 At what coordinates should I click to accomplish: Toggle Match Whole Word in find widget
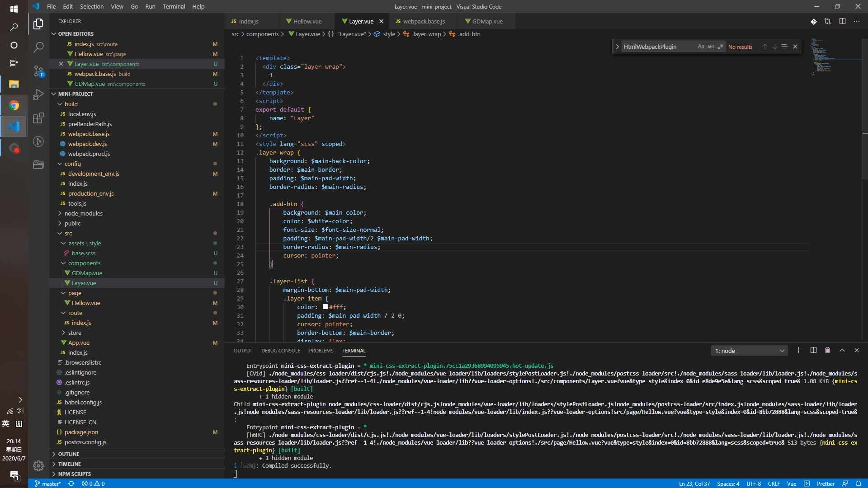click(x=711, y=47)
